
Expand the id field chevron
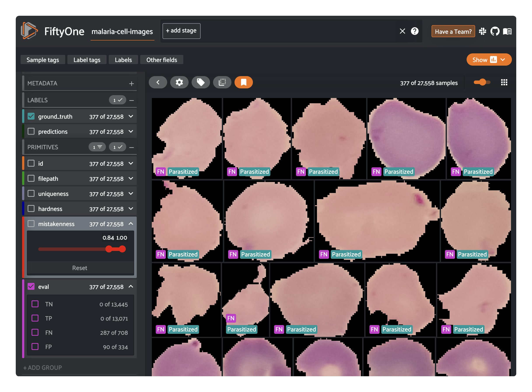tap(131, 163)
